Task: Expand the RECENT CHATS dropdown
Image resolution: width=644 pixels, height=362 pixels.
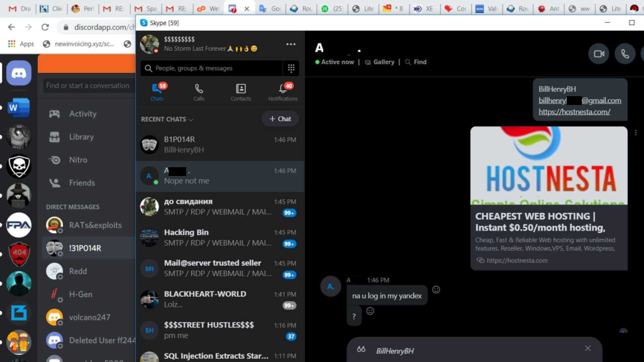Action: (167, 119)
